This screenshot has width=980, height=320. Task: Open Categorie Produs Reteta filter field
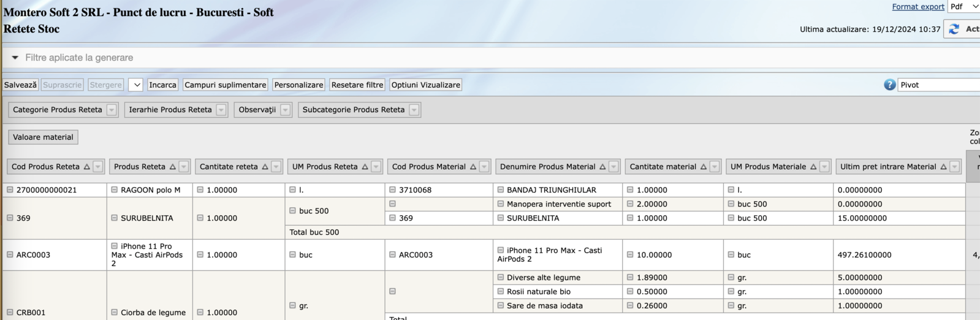point(111,110)
